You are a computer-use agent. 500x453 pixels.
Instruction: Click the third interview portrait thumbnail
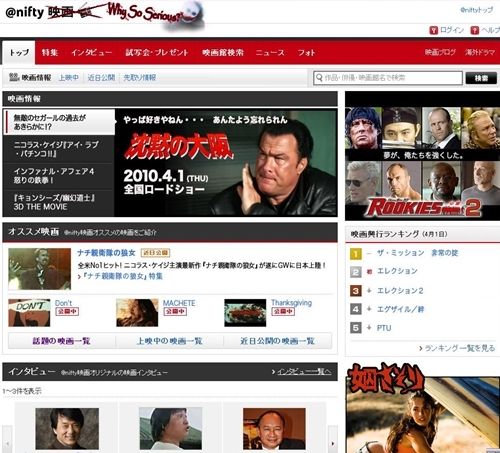point(274,429)
